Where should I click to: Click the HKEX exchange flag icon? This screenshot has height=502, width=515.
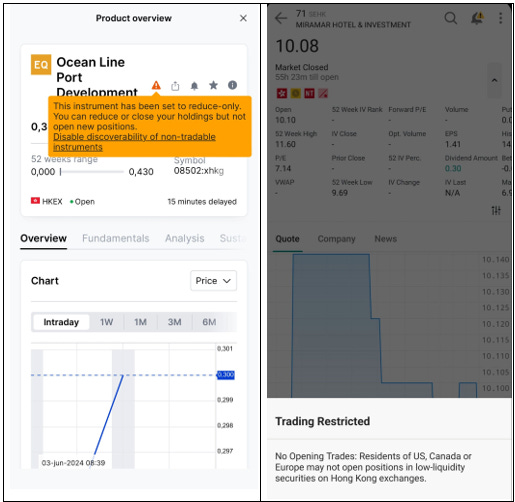click(35, 201)
